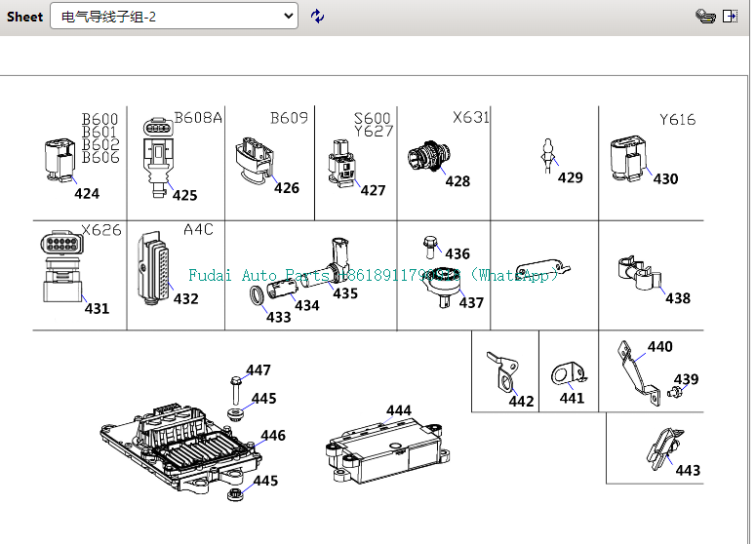
Task: Click the sensor drawing for part 437
Action: (442, 288)
